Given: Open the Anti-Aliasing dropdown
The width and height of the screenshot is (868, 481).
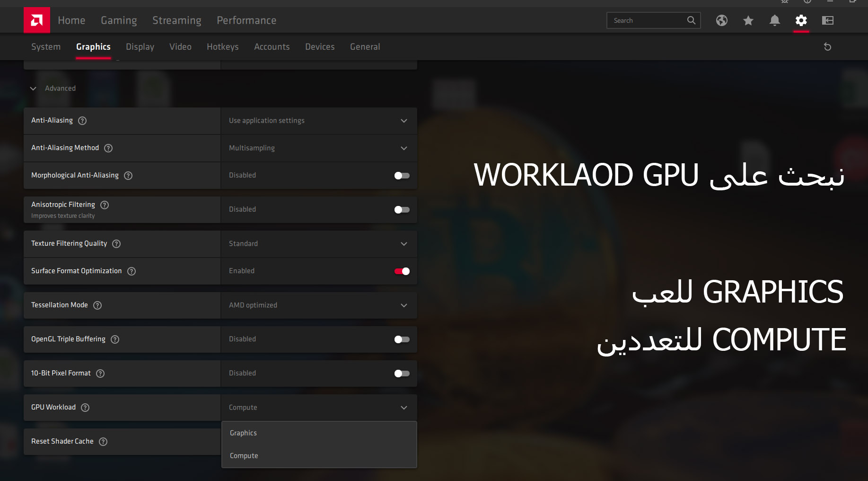Looking at the screenshot, I should 319,121.
